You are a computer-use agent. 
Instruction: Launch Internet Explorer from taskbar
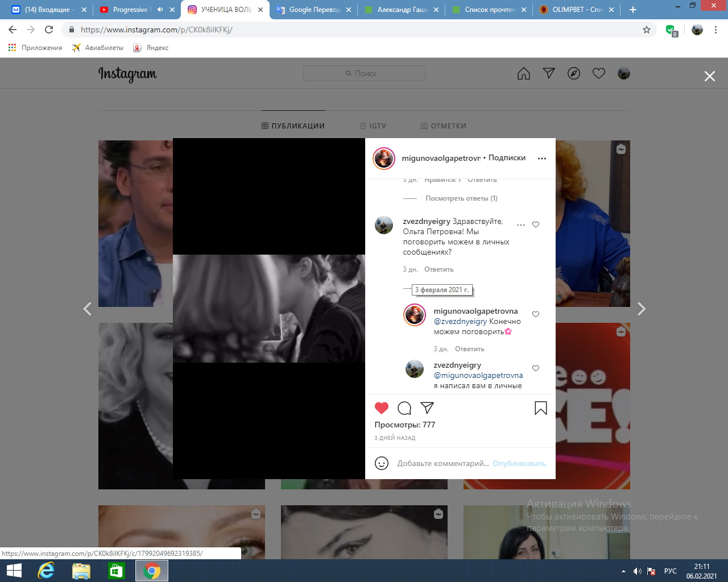(x=46, y=571)
